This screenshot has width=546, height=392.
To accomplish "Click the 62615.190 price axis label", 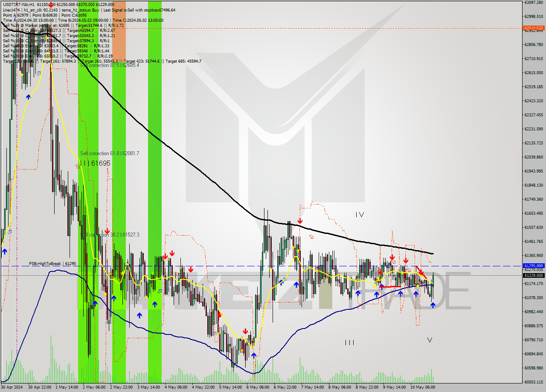I will (534, 72).
